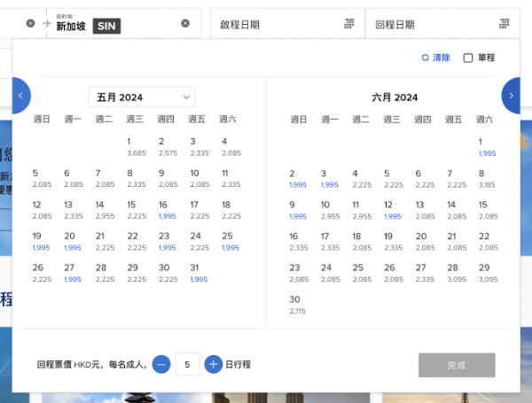Screen dimensions: 532x403
Task: Select June 3 priced 1,995
Action: (330, 179)
